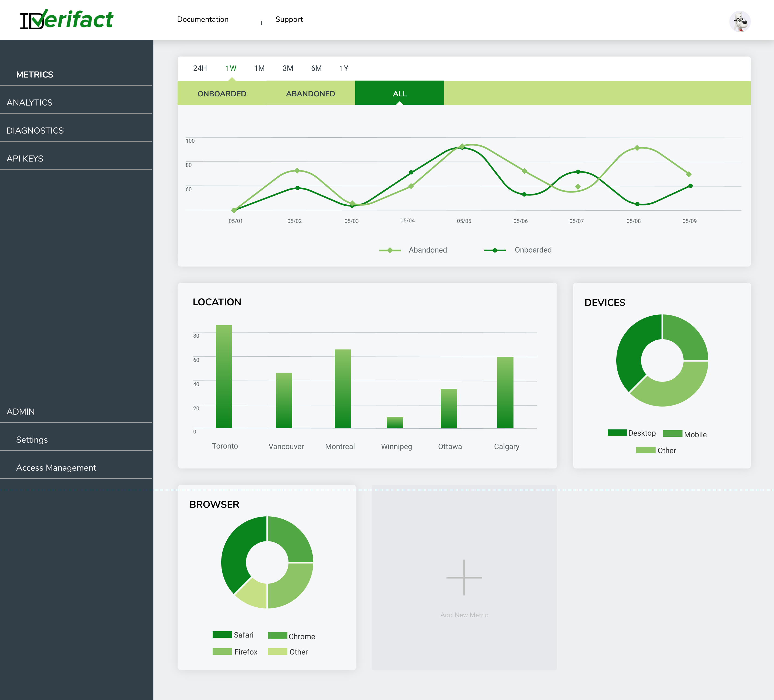The width and height of the screenshot is (774, 700).
Task: Select the 24H time range
Action: coord(200,68)
